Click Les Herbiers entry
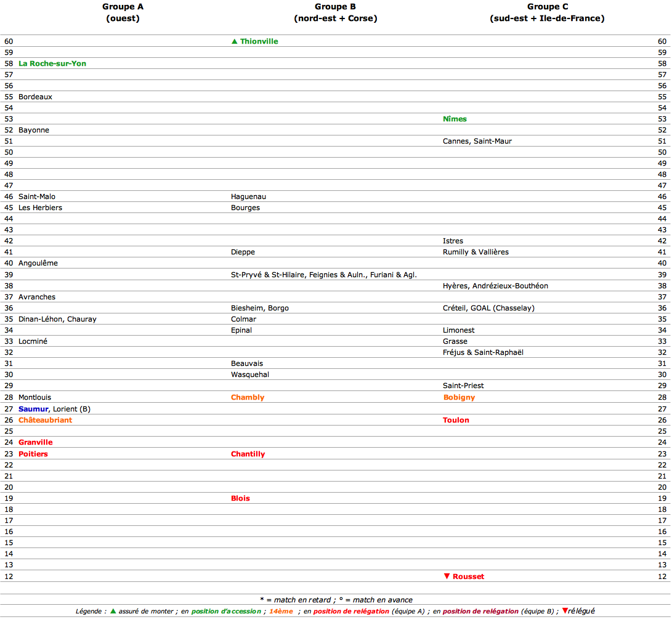 pos(40,208)
